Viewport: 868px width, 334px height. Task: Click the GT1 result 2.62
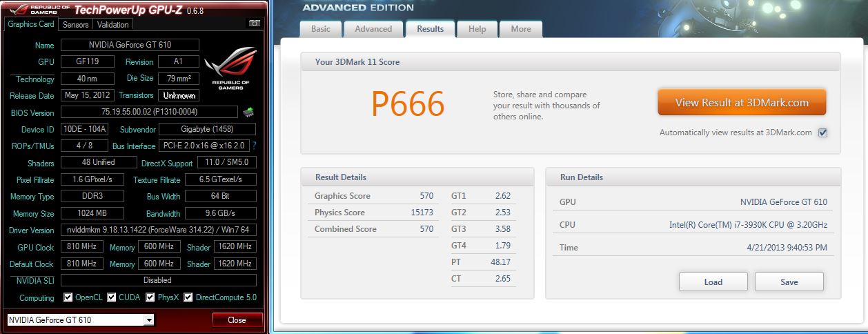(x=503, y=196)
